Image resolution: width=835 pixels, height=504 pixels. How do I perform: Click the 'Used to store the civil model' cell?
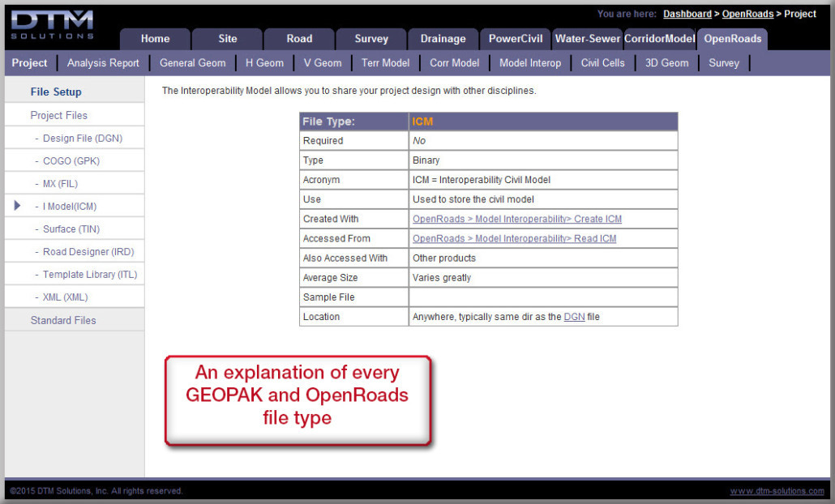click(543, 199)
